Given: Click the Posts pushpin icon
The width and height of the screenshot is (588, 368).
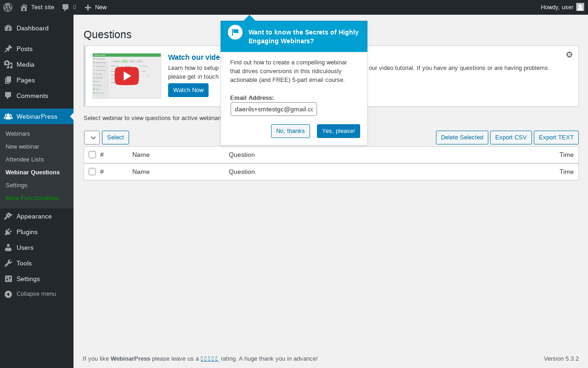Looking at the screenshot, I should (x=8, y=49).
